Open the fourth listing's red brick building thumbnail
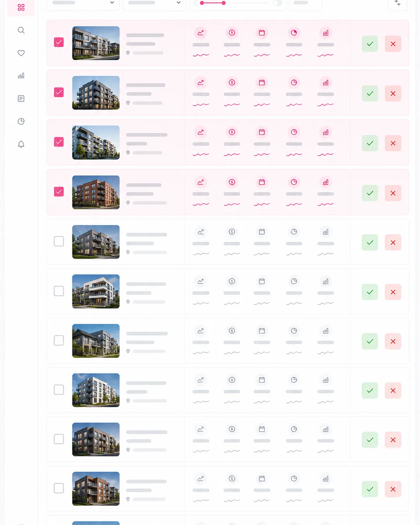Viewport: 420px width, 525px height. (x=96, y=192)
